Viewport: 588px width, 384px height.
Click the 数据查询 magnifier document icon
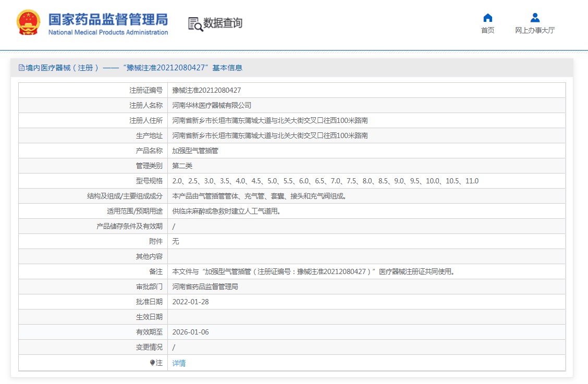point(195,24)
